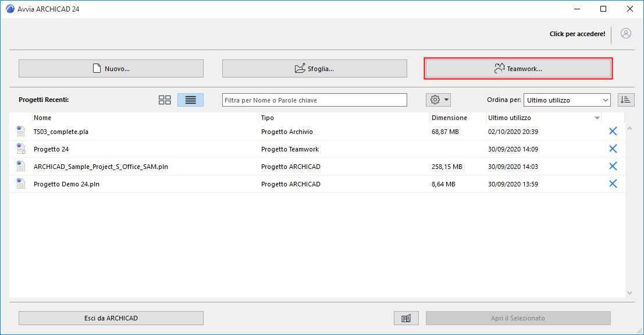Minimize the Avvia ARCHICAD 24 window
This screenshot has width=644, height=335.
[x=577, y=9]
